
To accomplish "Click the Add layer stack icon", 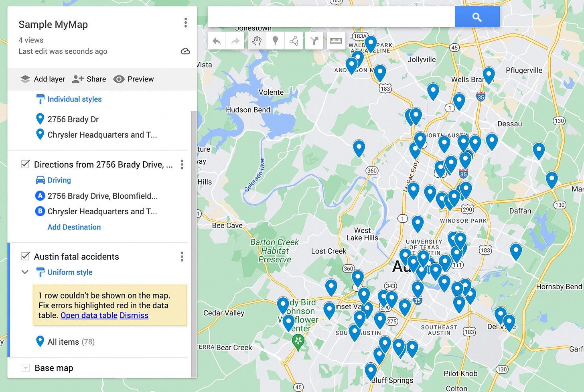I will 25,79.
